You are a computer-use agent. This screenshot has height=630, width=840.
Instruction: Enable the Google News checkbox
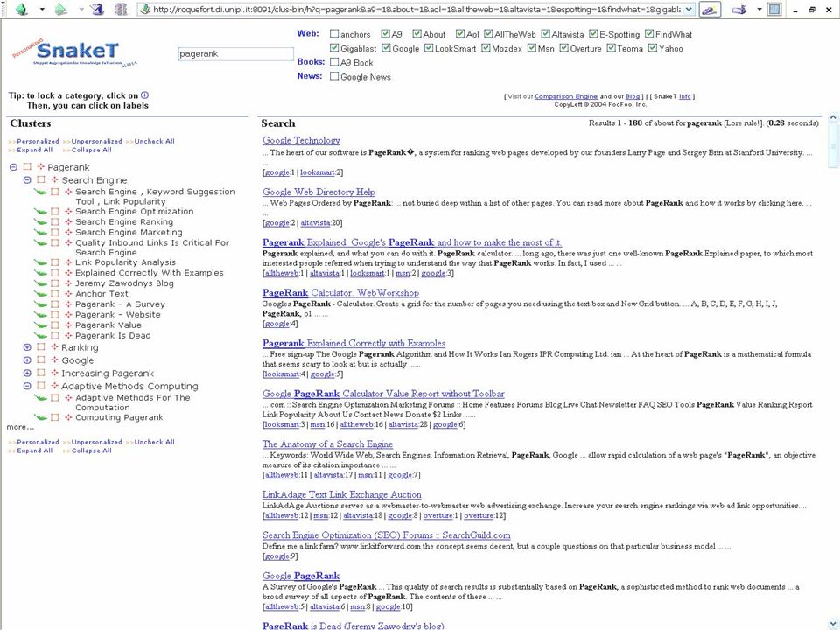(x=334, y=77)
